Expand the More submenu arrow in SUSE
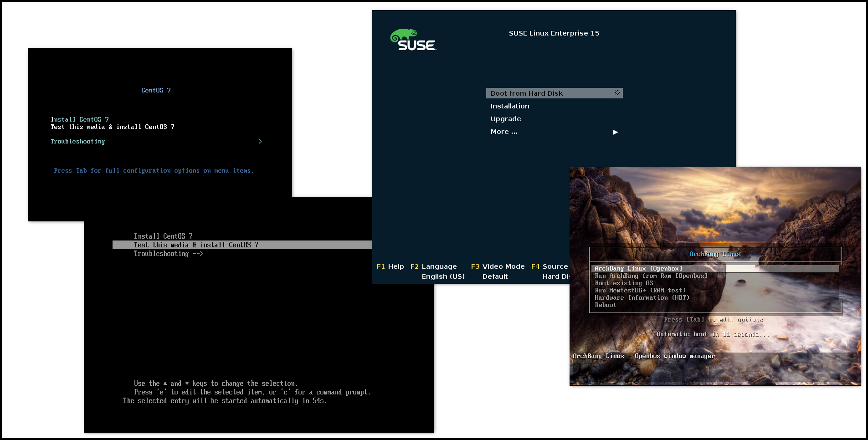 point(616,132)
